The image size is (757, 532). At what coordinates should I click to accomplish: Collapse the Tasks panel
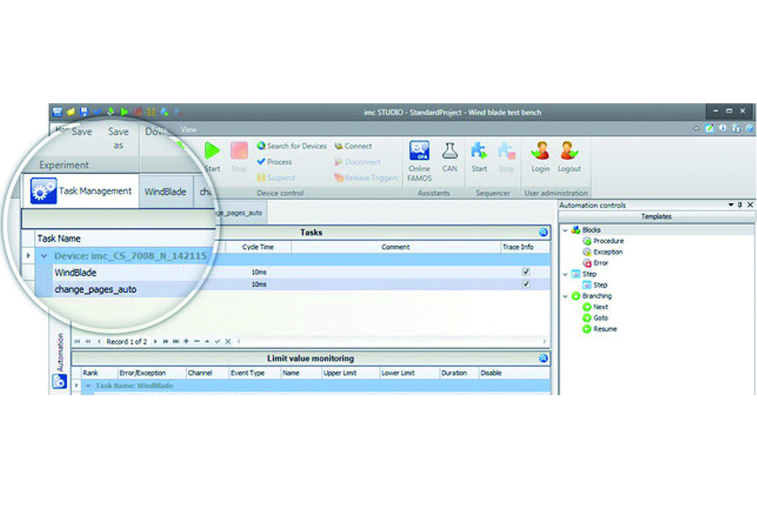(x=543, y=233)
